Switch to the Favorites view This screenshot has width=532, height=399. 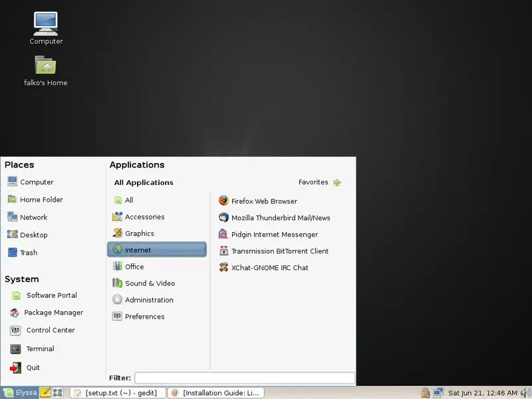[320, 182]
